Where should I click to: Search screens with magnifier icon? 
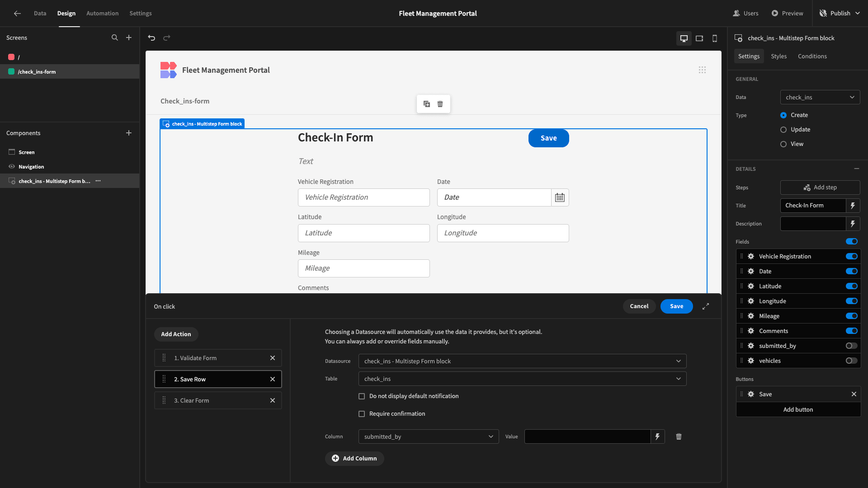pos(115,38)
